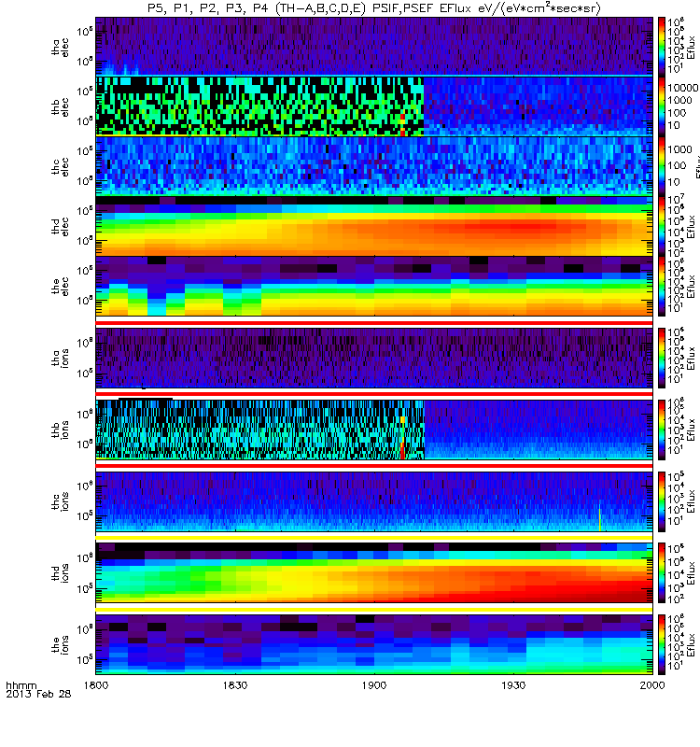The width and height of the screenshot is (700, 747).
Task: Click the 1800 time axis label
Action: pyautogui.click(x=96, y=685)
